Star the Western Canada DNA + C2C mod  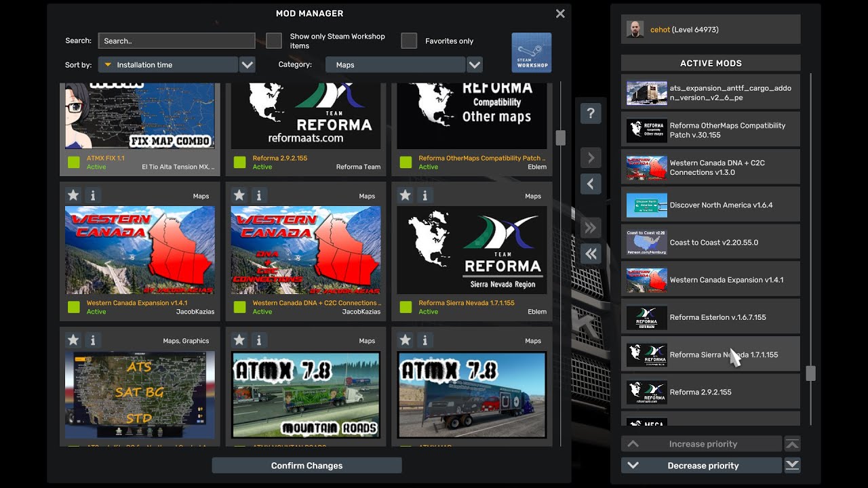pyautogui.click(x=239, y=195)
